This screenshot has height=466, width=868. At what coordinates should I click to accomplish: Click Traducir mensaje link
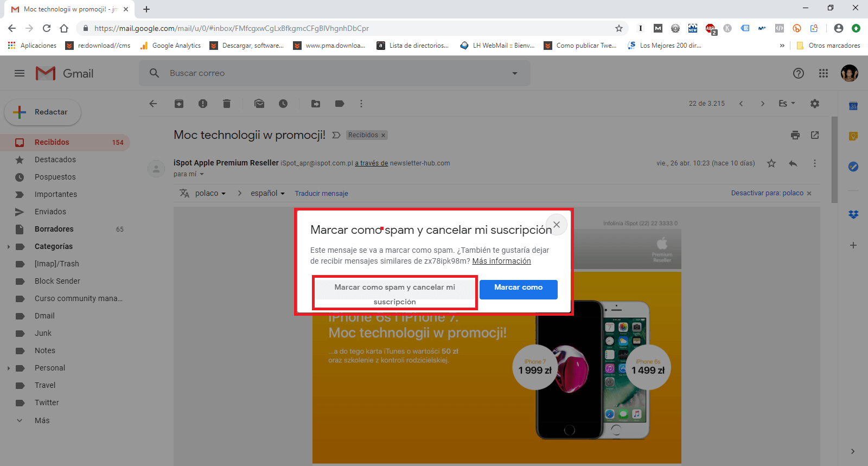(322, 194)
